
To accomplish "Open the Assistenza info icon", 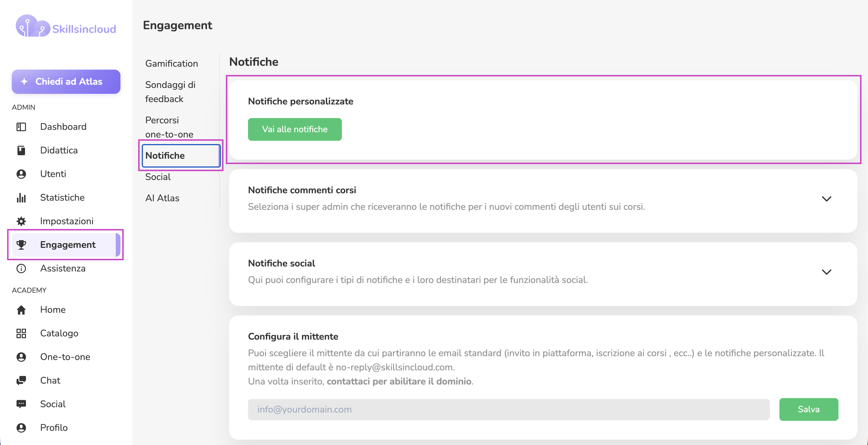I will click(21, 268).
